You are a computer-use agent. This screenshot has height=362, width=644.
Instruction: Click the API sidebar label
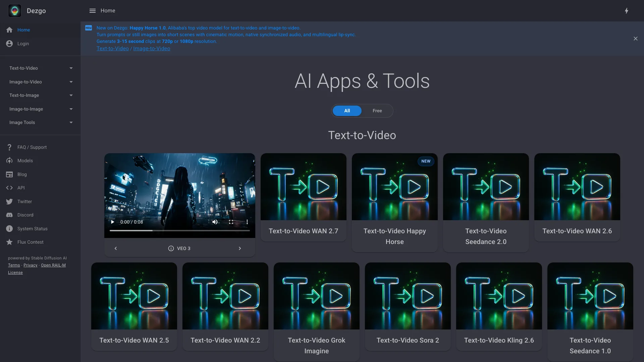pyautogui.click(x=21, y=188)
